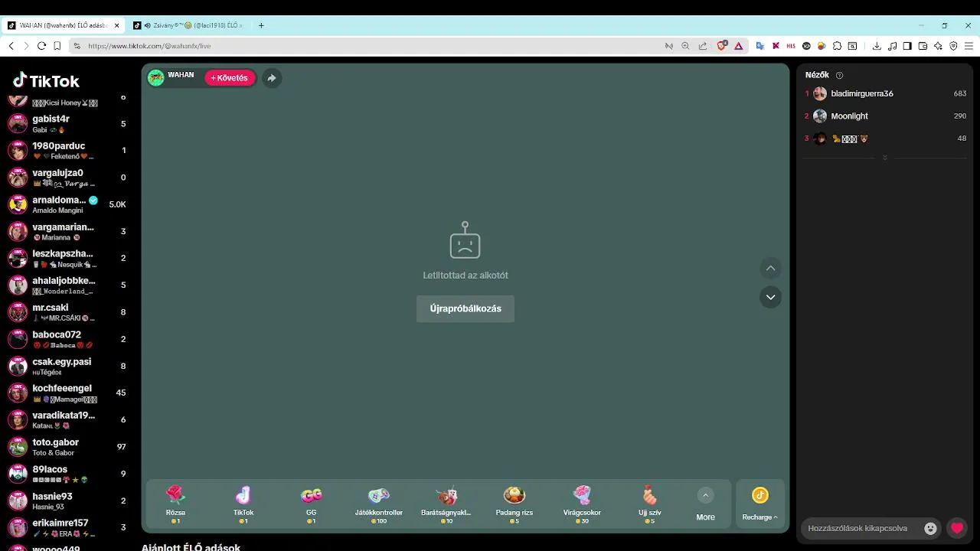Send the Játékkontroller gift
This screenshot has height=551, width=980.
pos(379,504)
